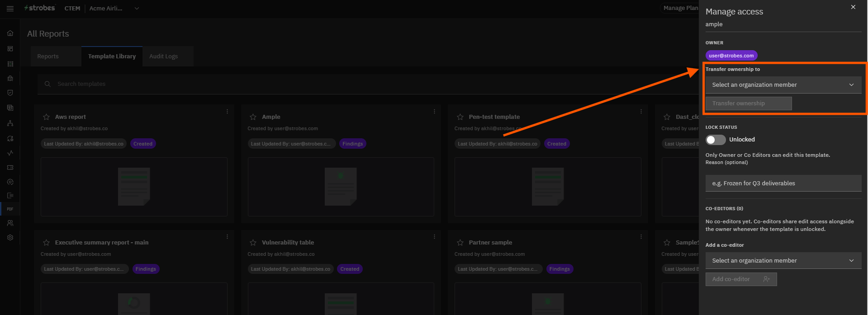Screen dimensions: 868x315
Task: Open more options for Vulnerability table
Action: point(434,236)
